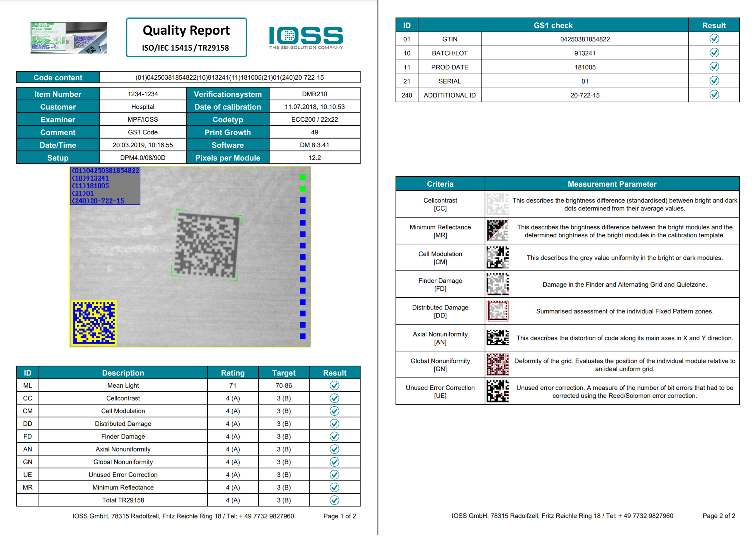Click the BATCH/LOT value 913241
Viewport: 756px width, 536px height.
coord(585,53)
